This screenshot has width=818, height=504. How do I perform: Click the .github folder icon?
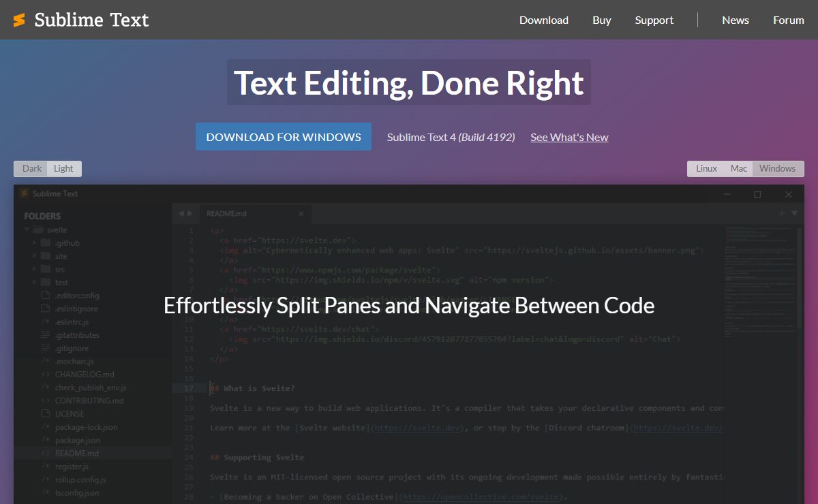[x=46, y=243]
